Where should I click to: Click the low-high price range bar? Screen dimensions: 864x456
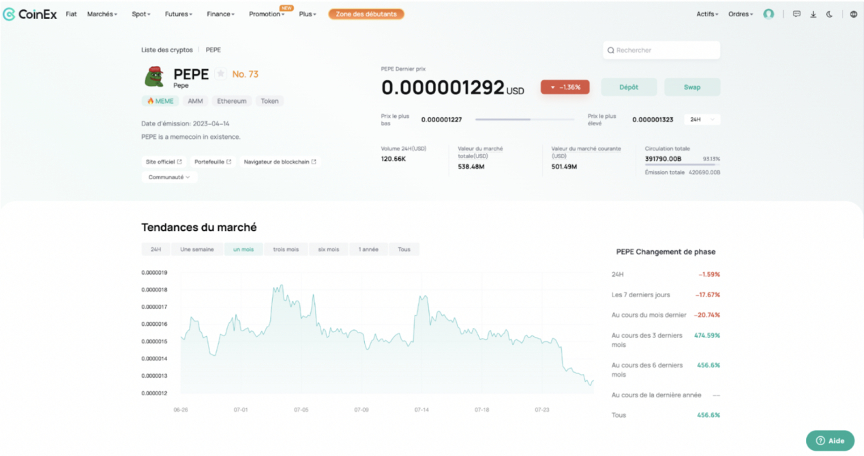[525, 120]
